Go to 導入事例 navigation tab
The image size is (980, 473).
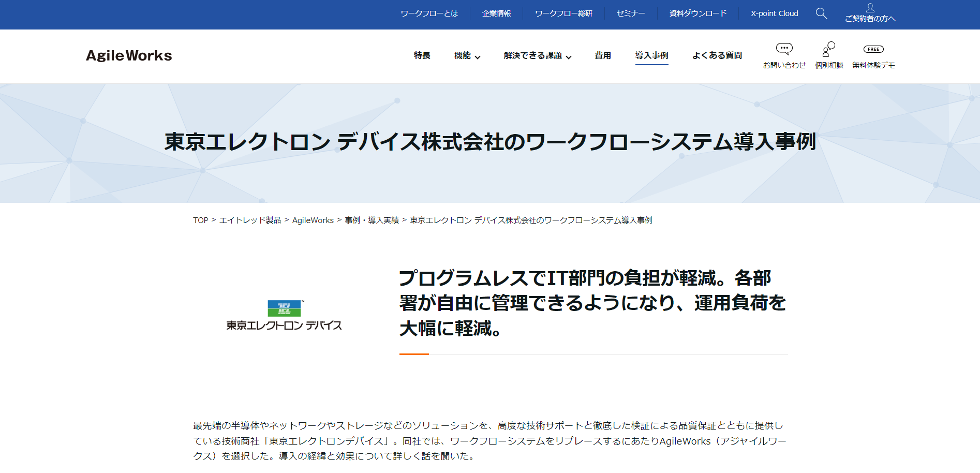click(651, 55)
